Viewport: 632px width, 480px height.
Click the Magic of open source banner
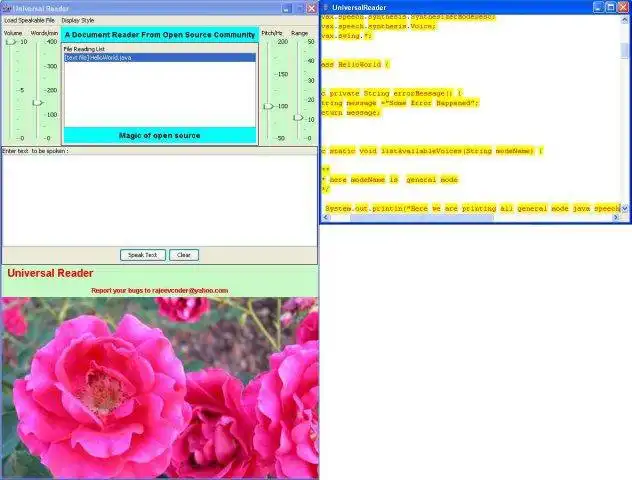(x=160, y=135)
